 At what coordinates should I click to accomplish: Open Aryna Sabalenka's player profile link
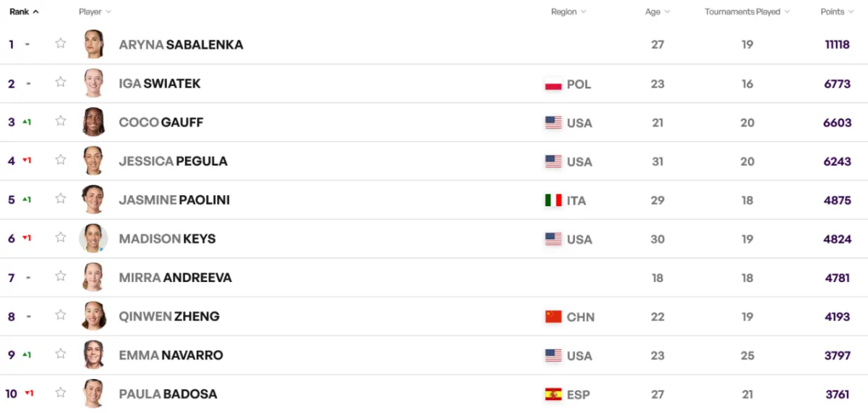pos(181,45)
